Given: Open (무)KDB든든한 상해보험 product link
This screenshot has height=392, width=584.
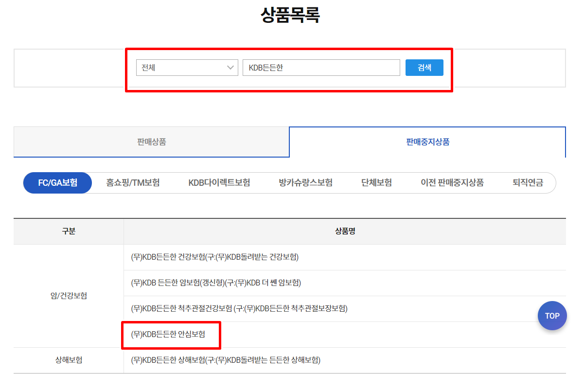Looking at the screenshot, I should click(226, 360).
